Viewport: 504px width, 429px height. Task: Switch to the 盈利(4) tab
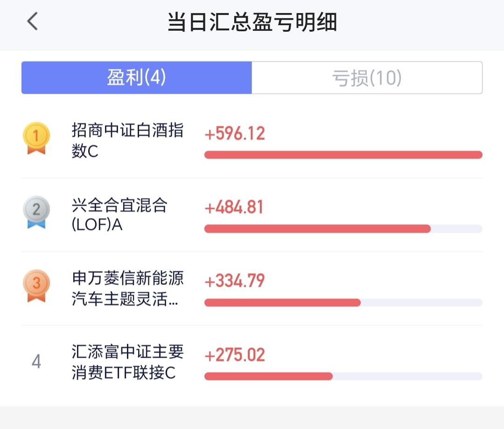click(137, 78)
